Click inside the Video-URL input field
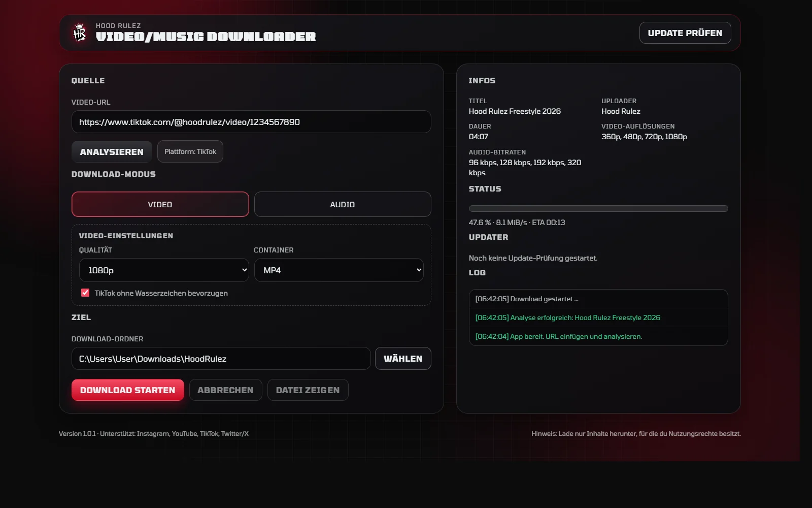Image resolution: width=812 pixels, height=508 pixels. [x=251, y=121]
